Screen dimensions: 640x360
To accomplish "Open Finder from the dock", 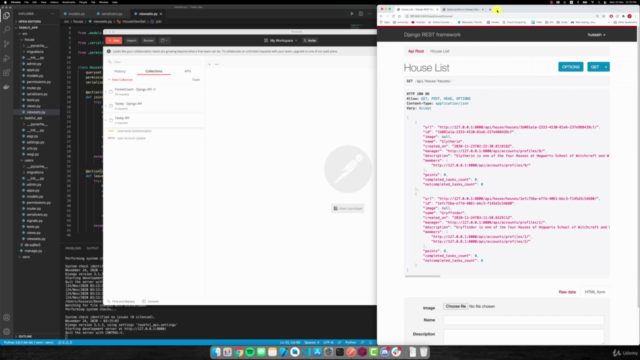I will point(216,352).
